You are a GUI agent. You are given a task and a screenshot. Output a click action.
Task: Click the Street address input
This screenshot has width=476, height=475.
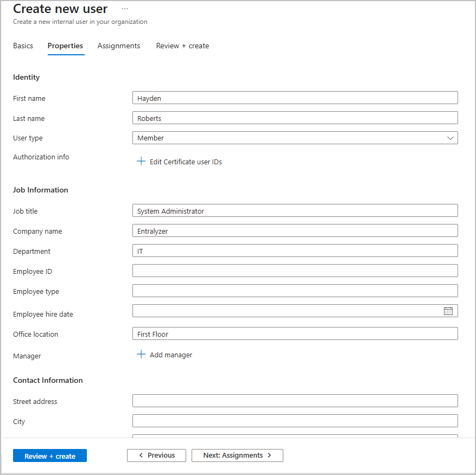[x=295, y=401]
